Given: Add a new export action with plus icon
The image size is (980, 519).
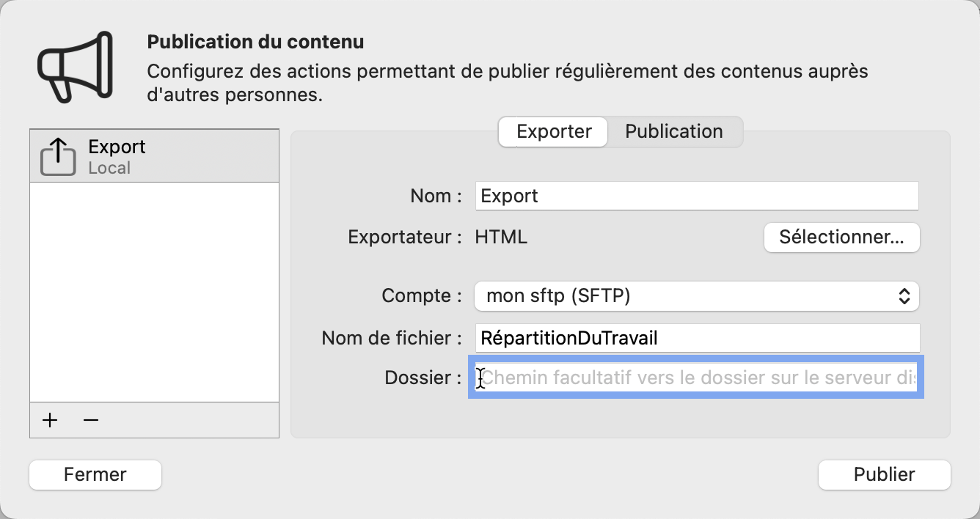Looking at the screenshot, I should click(49, 420).
